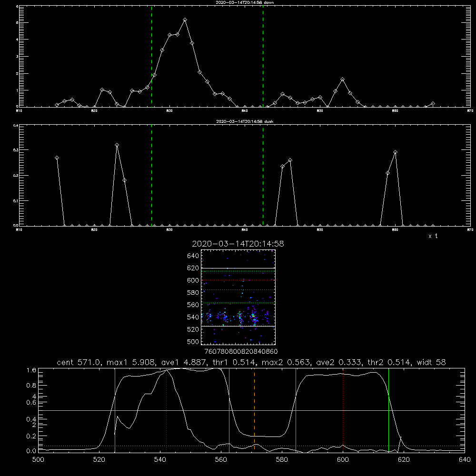476x476 pixels.
Task: Click the heatmap '580' y-axis label
Action: coord(193,293)
